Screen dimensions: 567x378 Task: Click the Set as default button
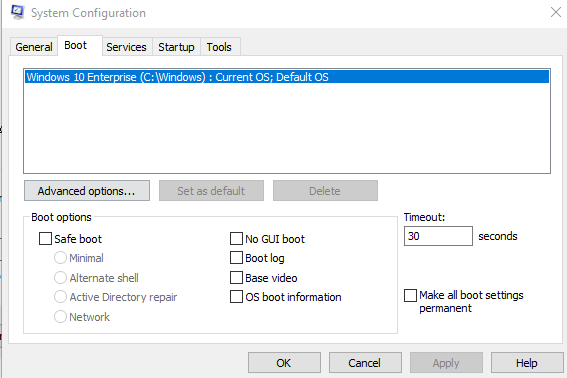coord(211,191)
